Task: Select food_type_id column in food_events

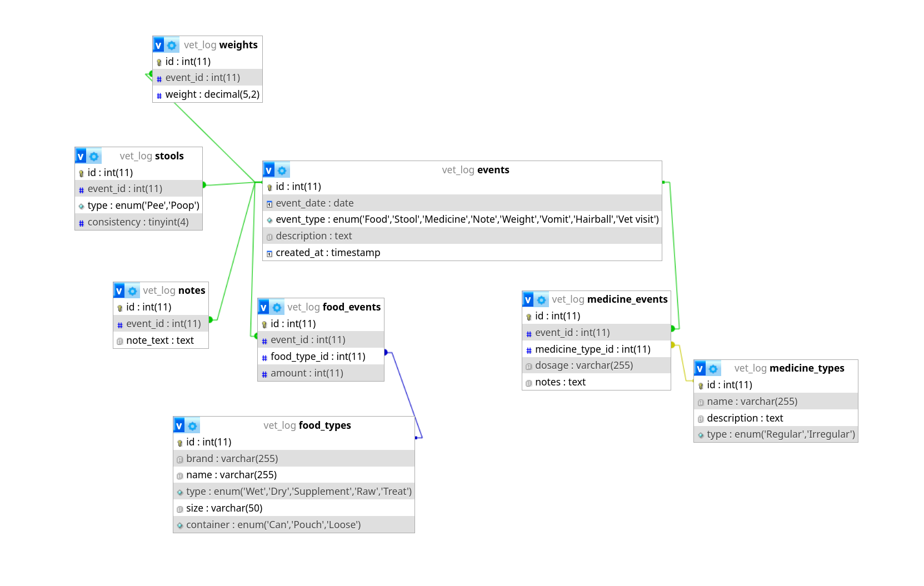Action: click(x=318, y=357)
